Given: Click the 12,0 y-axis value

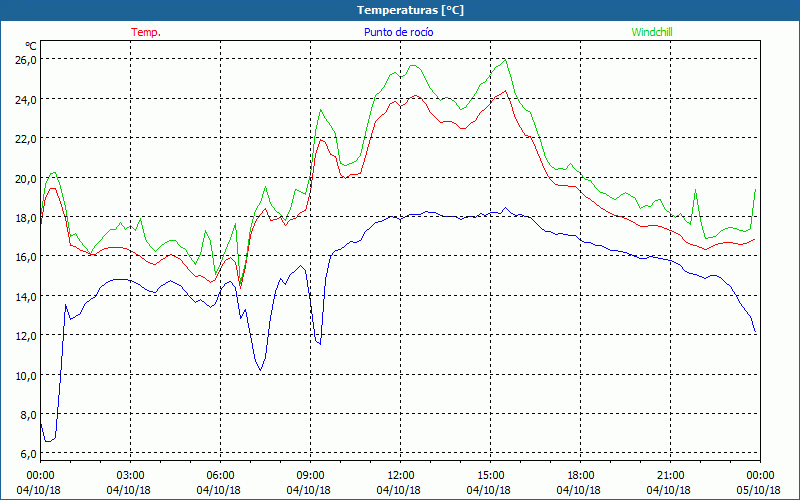Looking at the screenshot, I should pyautogui.click(x=27, y=336).
